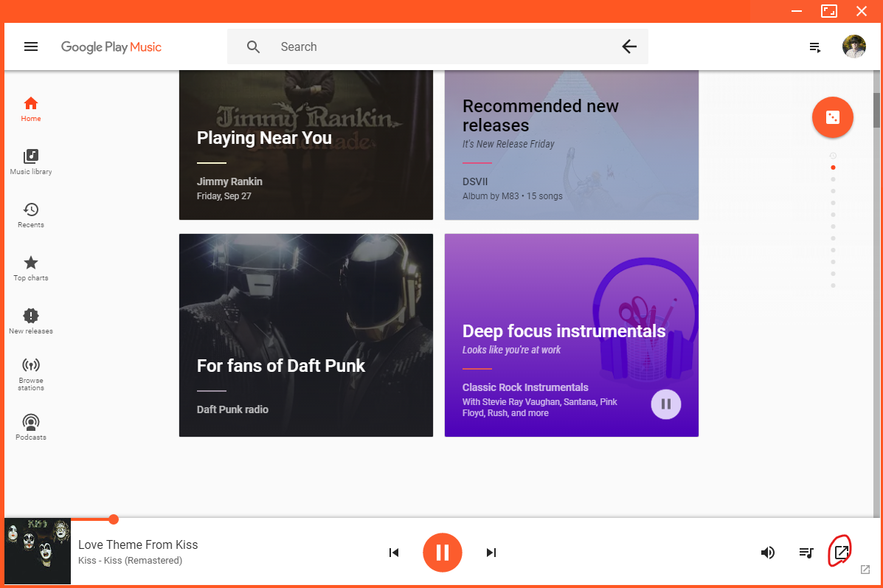Click Daft Punk radio label
This screenshot has width=883, height=588.
232,409
